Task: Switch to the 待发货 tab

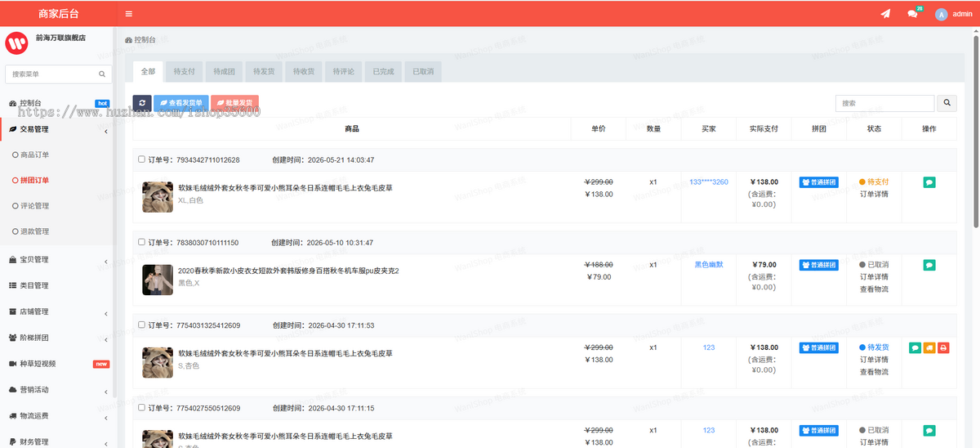Action: (x=263, y=72)
